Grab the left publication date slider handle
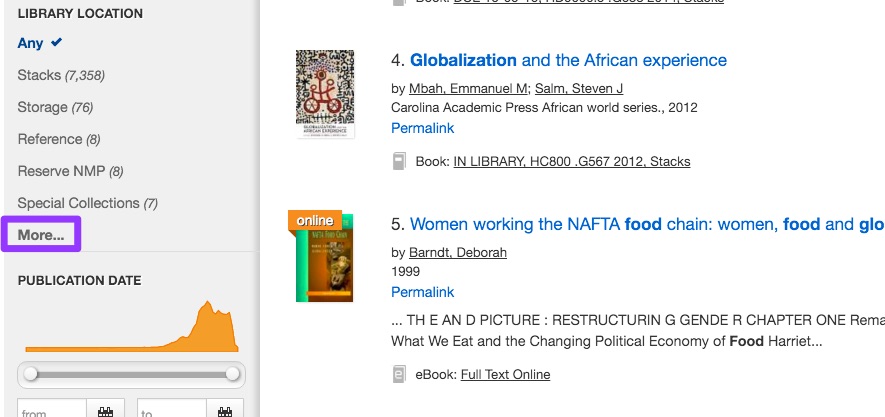The image size is (885, 417). [31, 373]
